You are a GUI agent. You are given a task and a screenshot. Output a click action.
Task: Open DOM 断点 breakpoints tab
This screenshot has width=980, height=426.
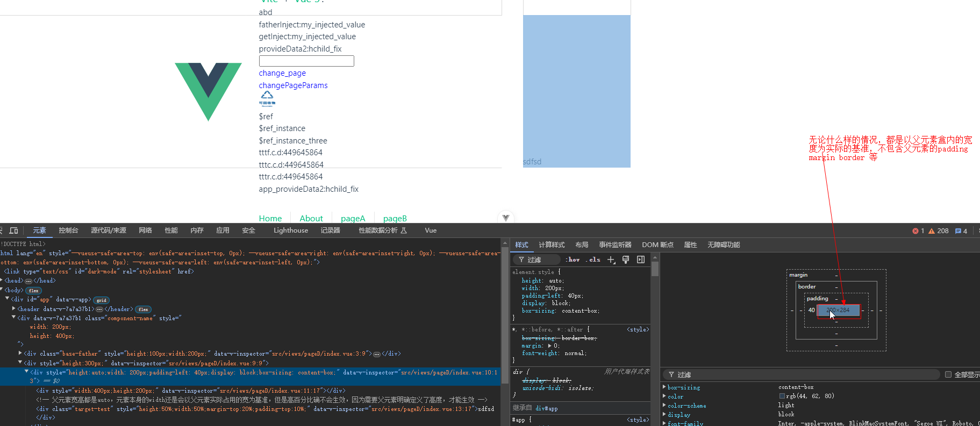[x=657, y=245]
